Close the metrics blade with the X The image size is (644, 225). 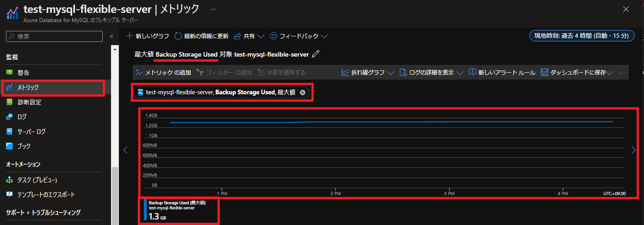(x=626, y=9)
